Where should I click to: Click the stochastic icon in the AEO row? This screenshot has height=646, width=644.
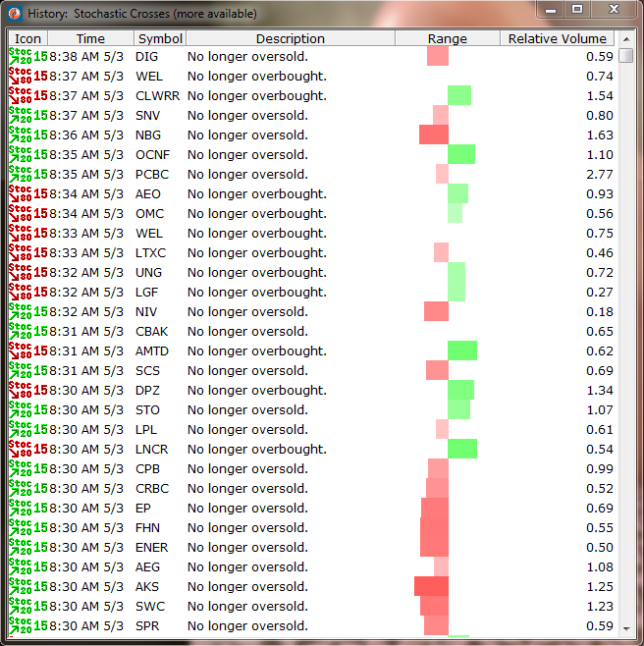click(x=27, y=194)
